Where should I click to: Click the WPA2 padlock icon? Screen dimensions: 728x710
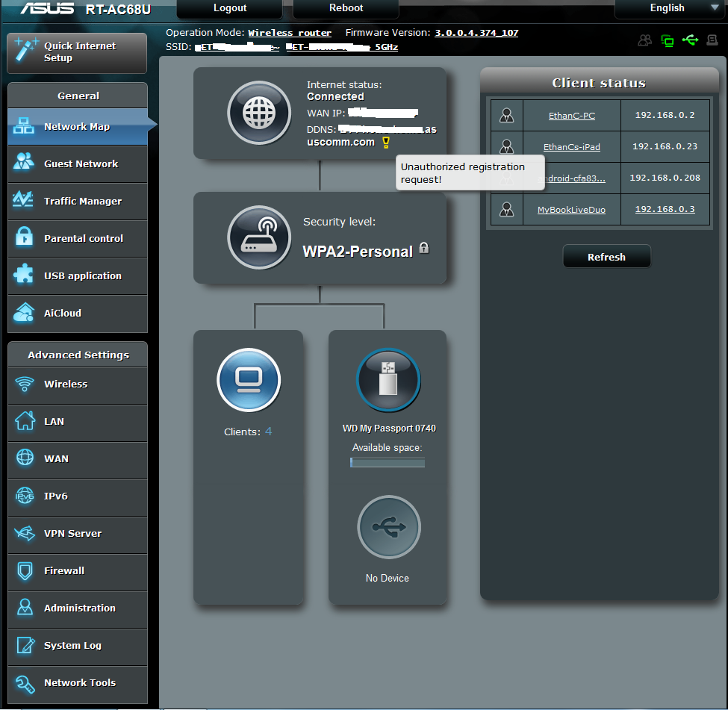pos(424,248)
